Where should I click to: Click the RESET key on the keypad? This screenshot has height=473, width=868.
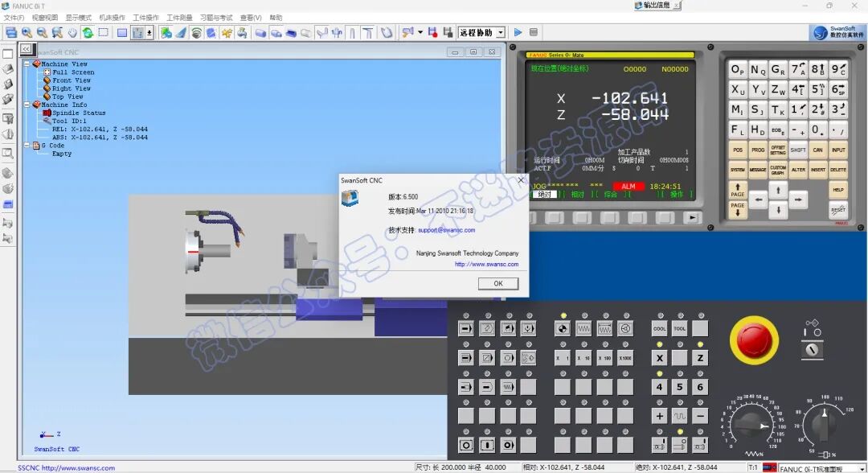click(838, 210)
